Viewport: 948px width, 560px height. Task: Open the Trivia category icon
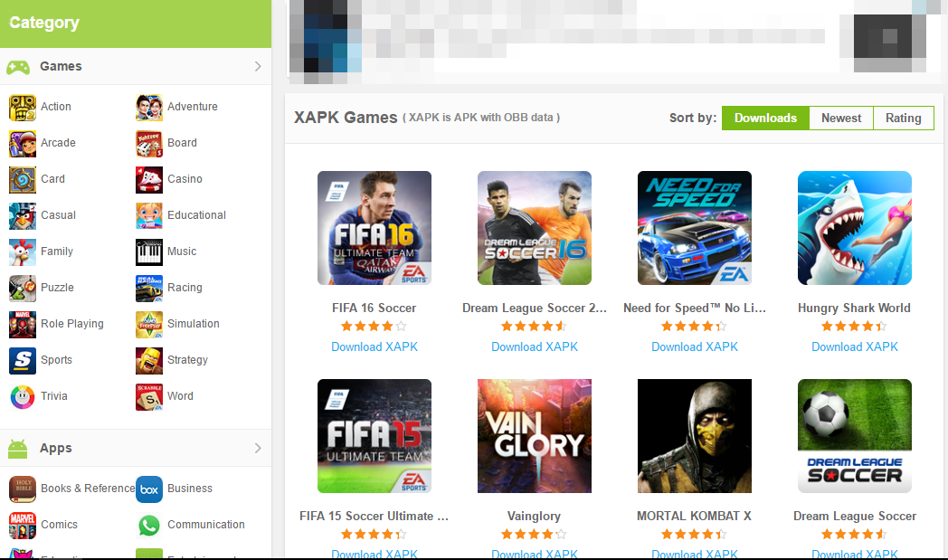pyautogui.click(x=23, y=397)
